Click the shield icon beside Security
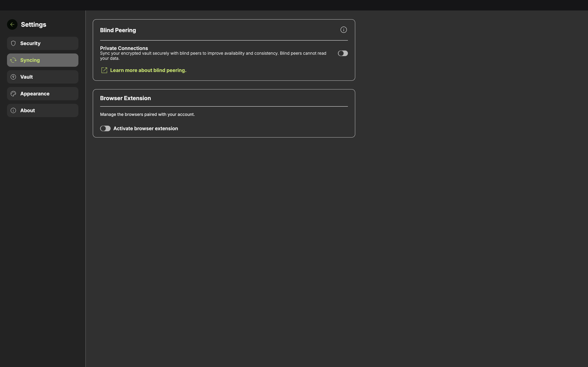 point(13,43)
